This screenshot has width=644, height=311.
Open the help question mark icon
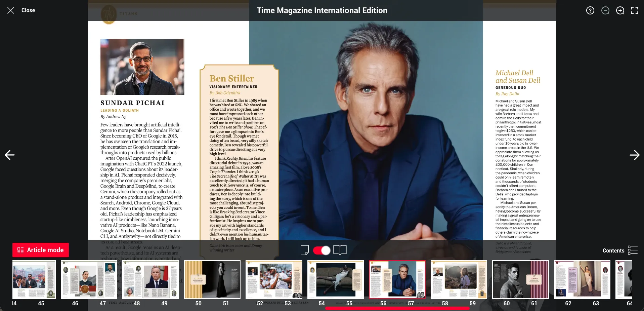[x=590, y=10]
